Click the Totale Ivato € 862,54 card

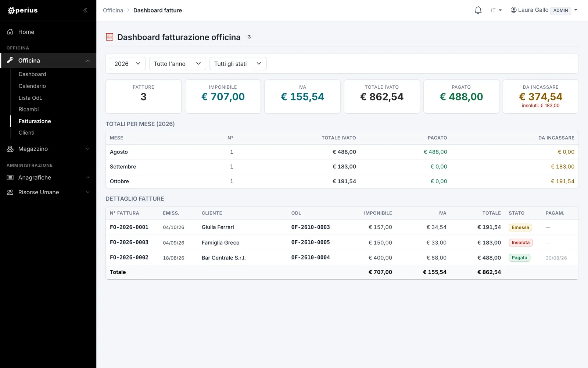(382, 96)
